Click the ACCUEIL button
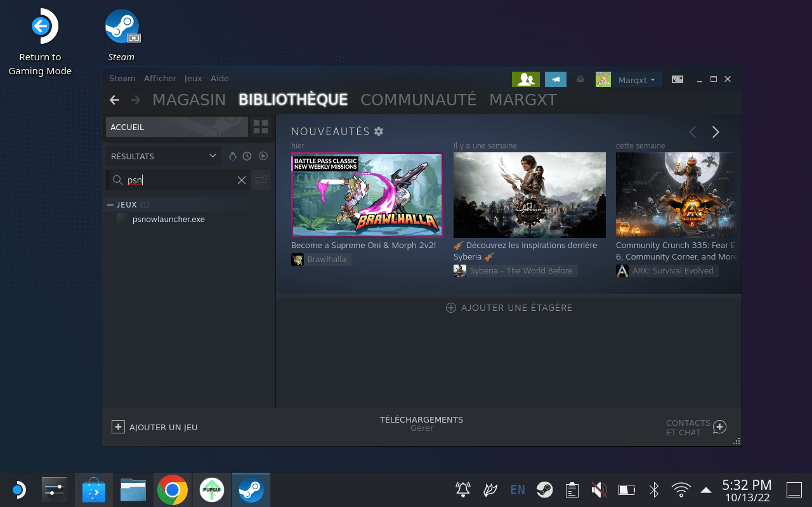Screen dimensions: 812x507 [177, 127]
